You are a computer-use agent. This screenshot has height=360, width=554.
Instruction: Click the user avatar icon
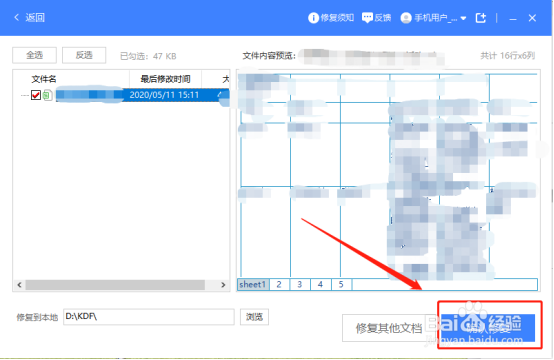point(406,18)
